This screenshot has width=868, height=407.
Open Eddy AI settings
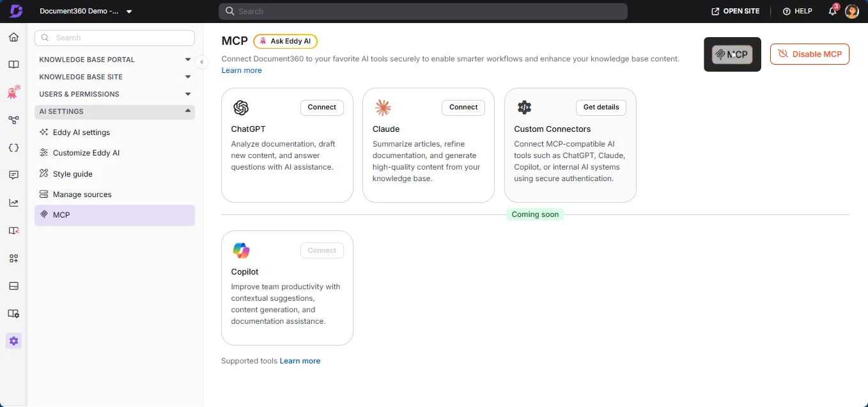[114, 132]
